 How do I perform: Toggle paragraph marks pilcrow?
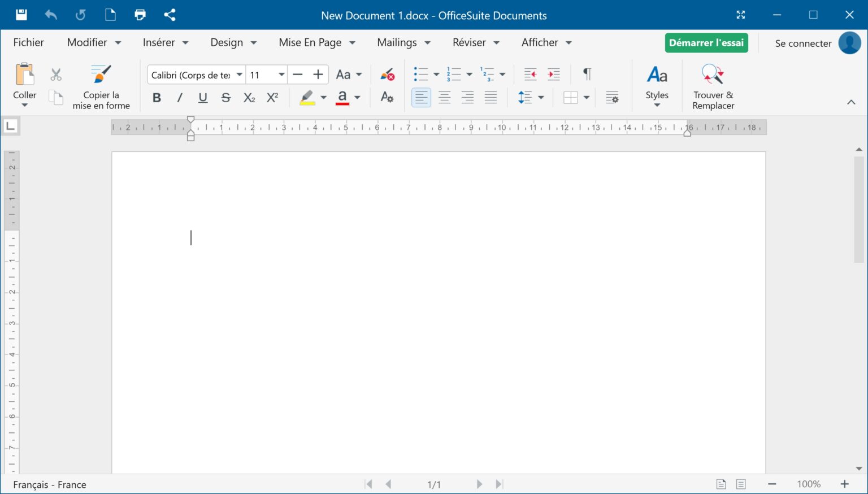tap(587, 75)
